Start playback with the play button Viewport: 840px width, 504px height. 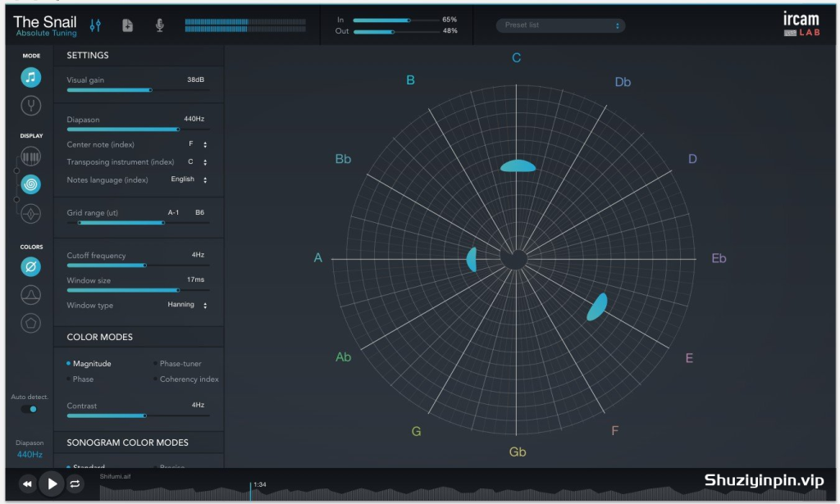tap(52, 484)
